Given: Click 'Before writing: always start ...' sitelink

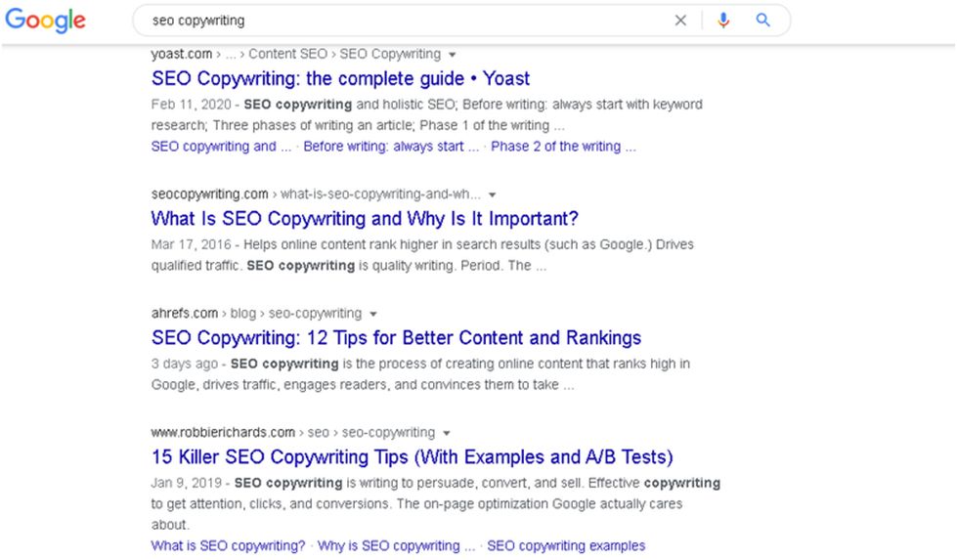Looking at the screenshot, I should [391, 147].
